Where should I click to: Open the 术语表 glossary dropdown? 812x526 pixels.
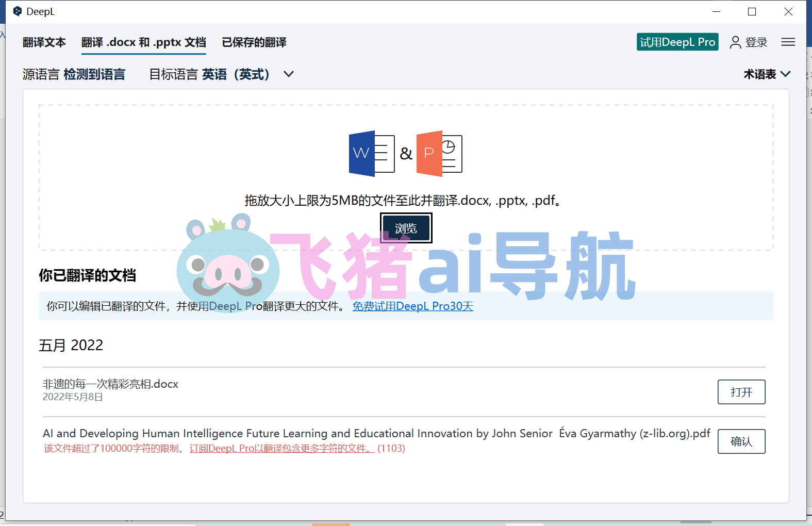click(767, 74)
